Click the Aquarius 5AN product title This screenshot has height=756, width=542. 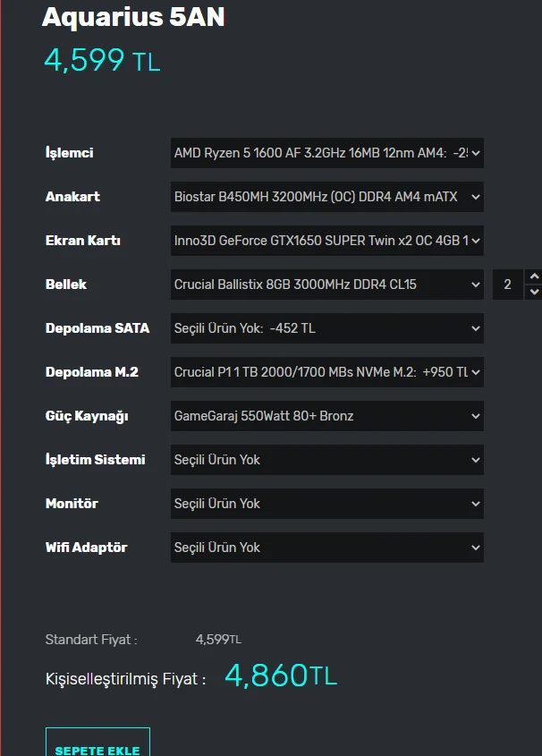coord(133,17)
